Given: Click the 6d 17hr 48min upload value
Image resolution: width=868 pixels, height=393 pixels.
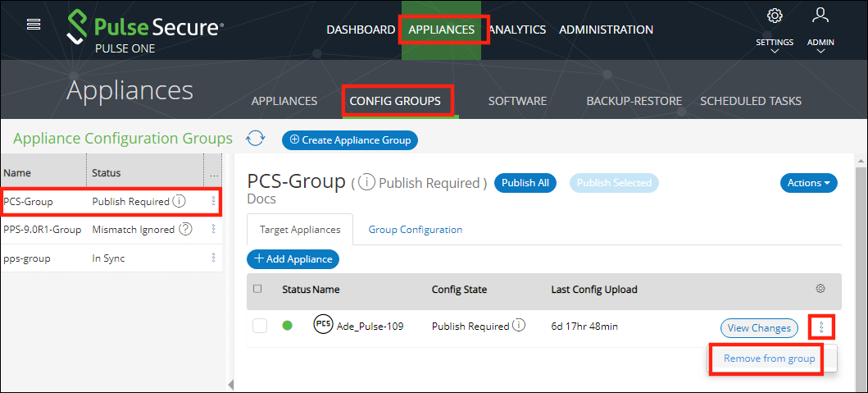Looking at the screenshot, I should [584, 327].
